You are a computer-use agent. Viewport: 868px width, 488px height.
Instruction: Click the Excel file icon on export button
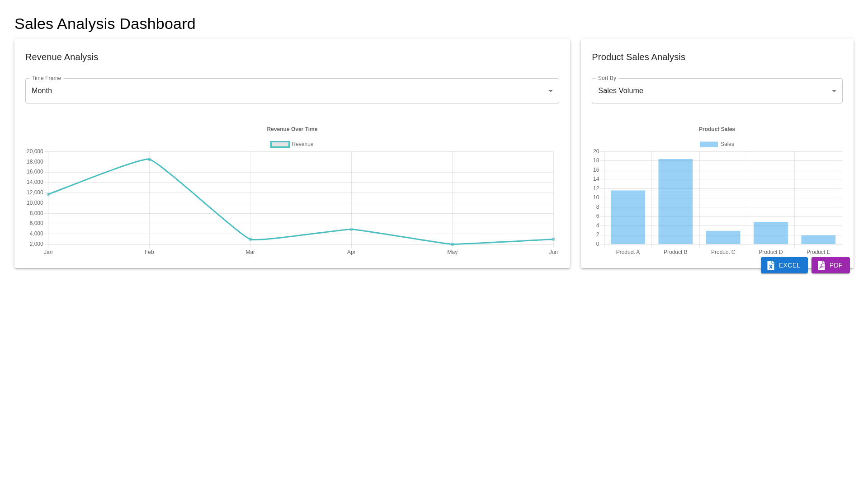click(771, 265)
